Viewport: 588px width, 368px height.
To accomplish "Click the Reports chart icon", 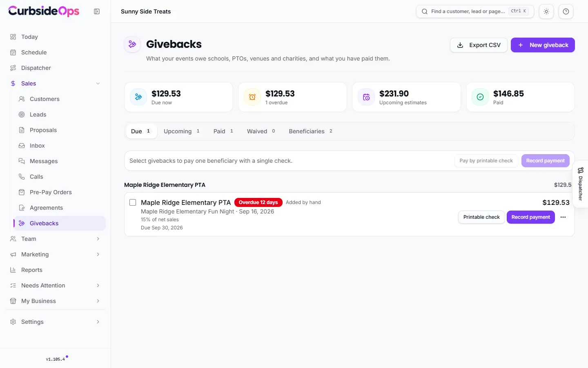I will pos(13,270).
